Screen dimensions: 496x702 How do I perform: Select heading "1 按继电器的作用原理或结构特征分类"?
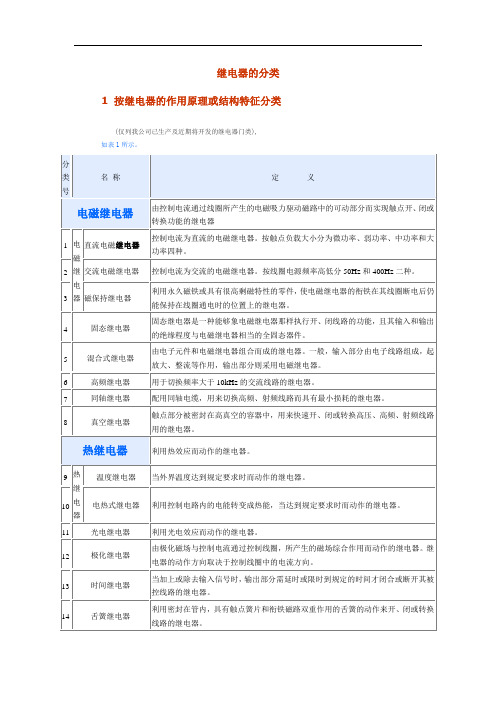pos(192,101)
